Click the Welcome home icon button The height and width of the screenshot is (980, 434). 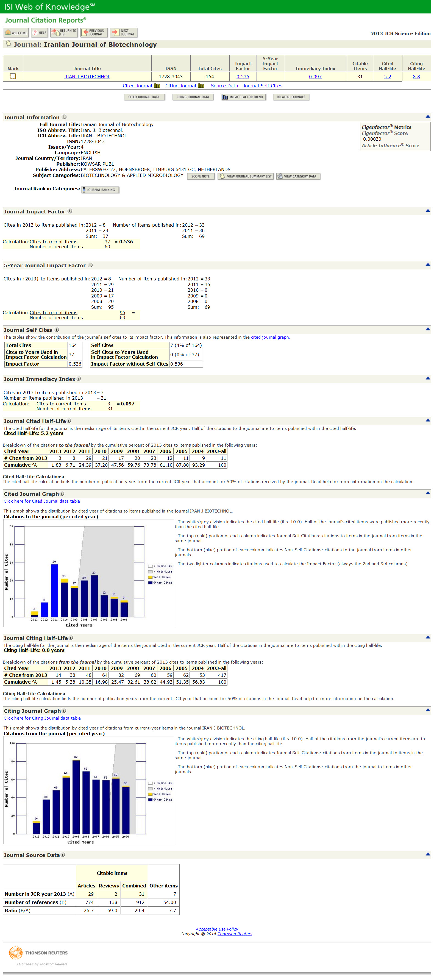(16, 33)
